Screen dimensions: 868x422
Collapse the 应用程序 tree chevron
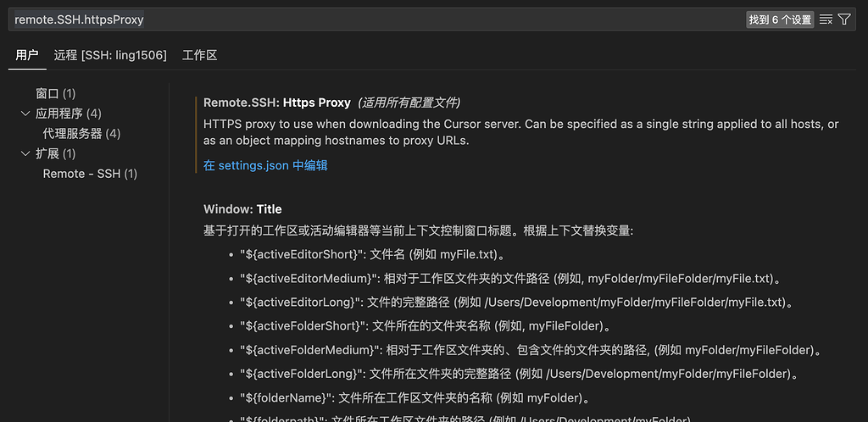[25, 114]
